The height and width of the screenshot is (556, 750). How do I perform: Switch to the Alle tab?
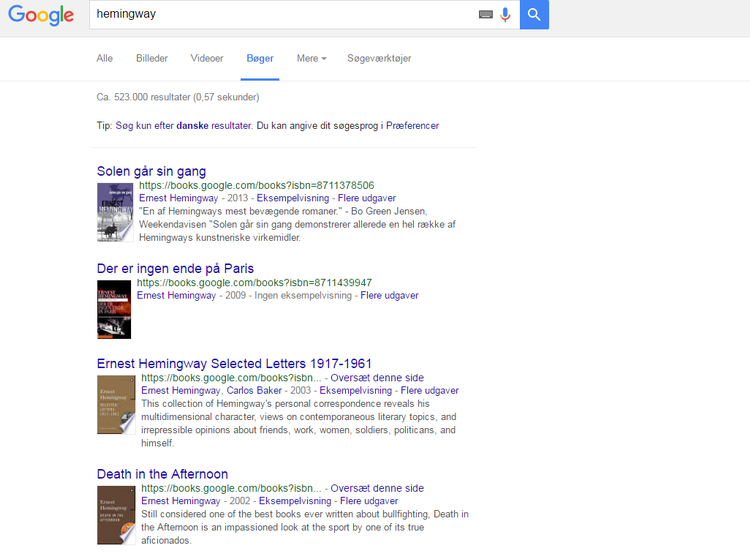(x=105, y=58)
